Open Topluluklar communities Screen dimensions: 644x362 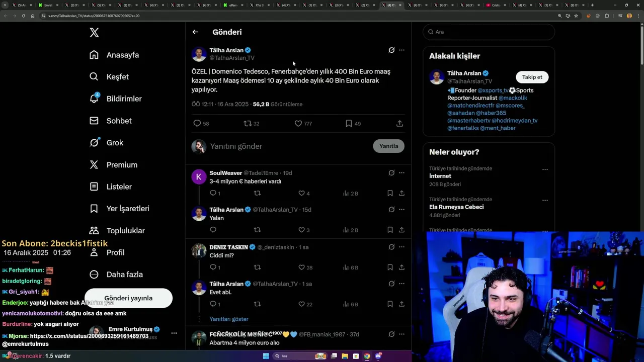117,231
